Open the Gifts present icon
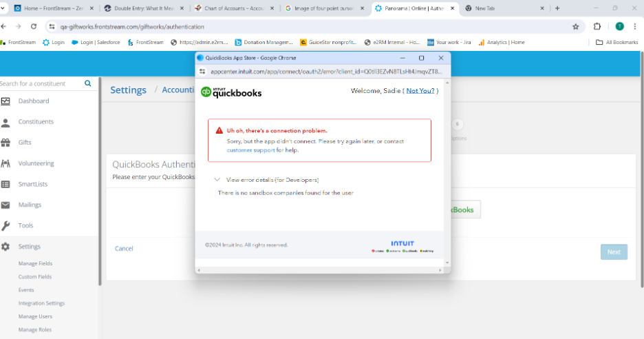Screen dimensions: 644x339 pos(6,143)
